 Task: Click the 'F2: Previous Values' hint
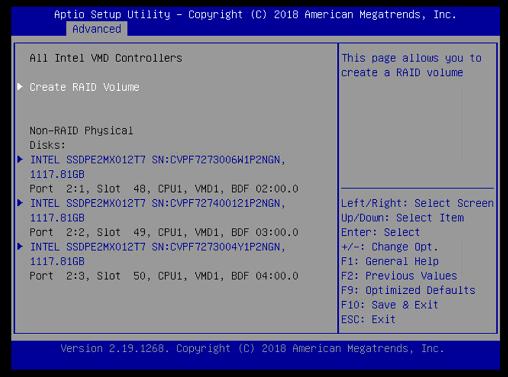[399, 276]
